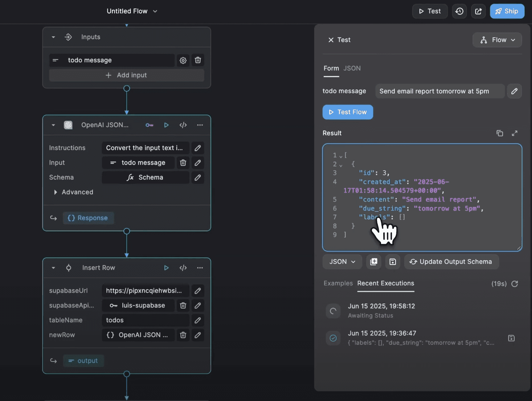
Task: Switch to the Form tab
Action: point(331,69)
